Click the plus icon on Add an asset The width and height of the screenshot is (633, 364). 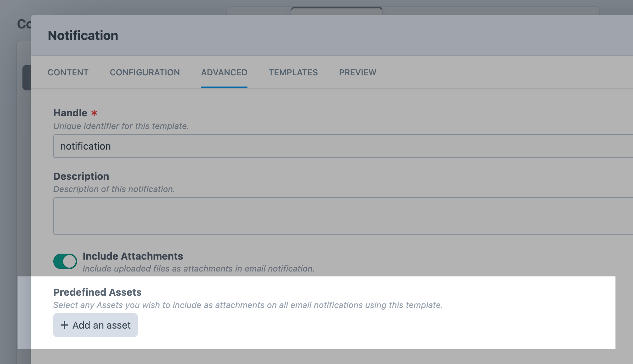click(x=64, y=325)
